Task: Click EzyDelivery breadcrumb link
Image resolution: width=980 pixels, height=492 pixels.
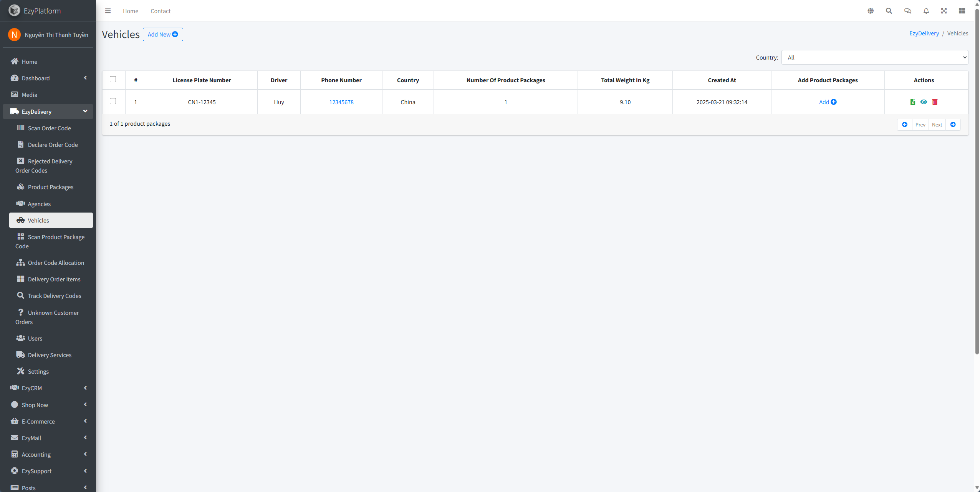Action: 924,33
